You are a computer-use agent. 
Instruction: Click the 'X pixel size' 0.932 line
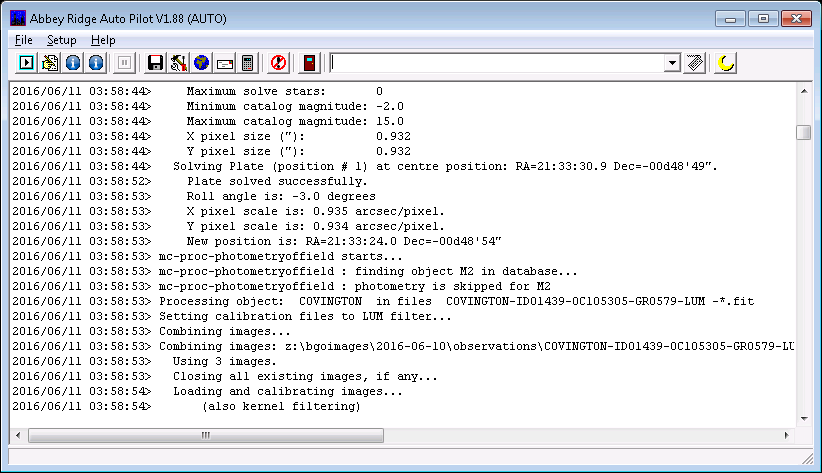coord(211,136)
